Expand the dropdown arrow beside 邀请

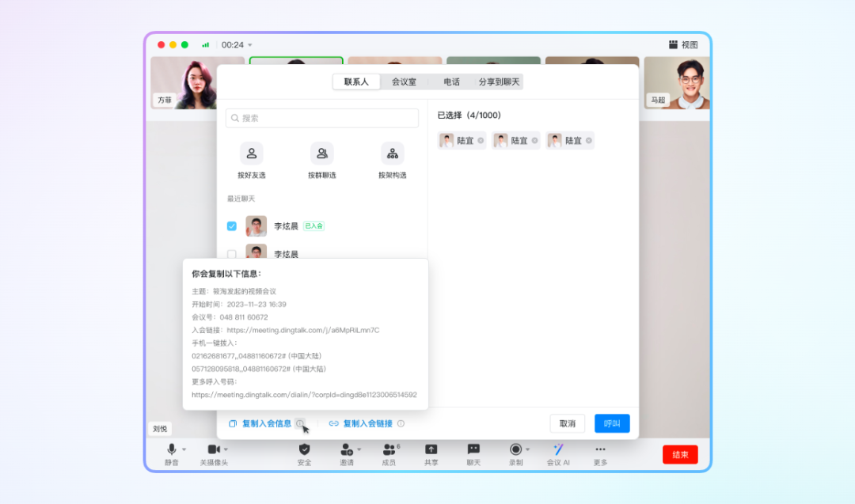point(359,449)
